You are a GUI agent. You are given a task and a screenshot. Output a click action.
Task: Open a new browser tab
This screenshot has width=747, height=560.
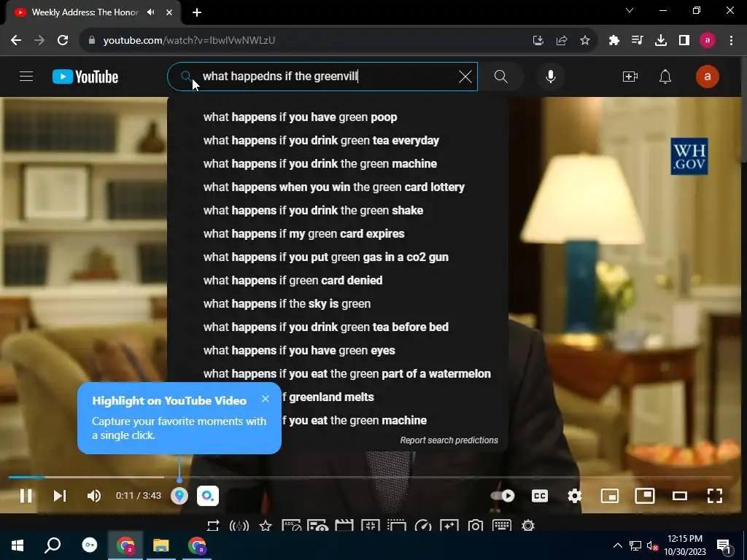click(197, 12)
